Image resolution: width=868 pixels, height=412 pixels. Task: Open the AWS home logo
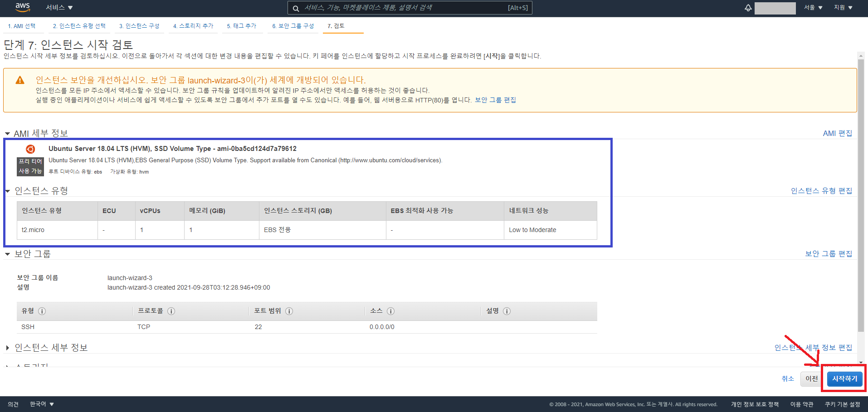[23, 7]
